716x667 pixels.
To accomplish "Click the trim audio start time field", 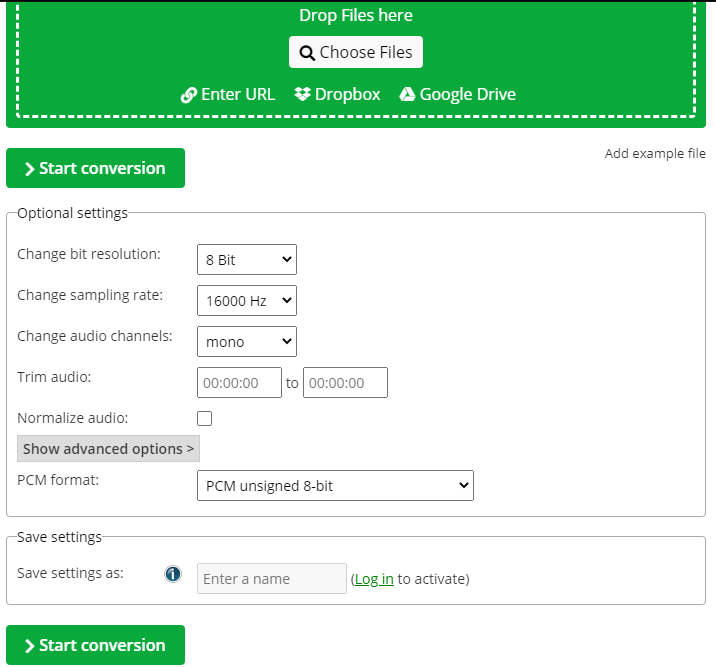I will tap(240, 383).
